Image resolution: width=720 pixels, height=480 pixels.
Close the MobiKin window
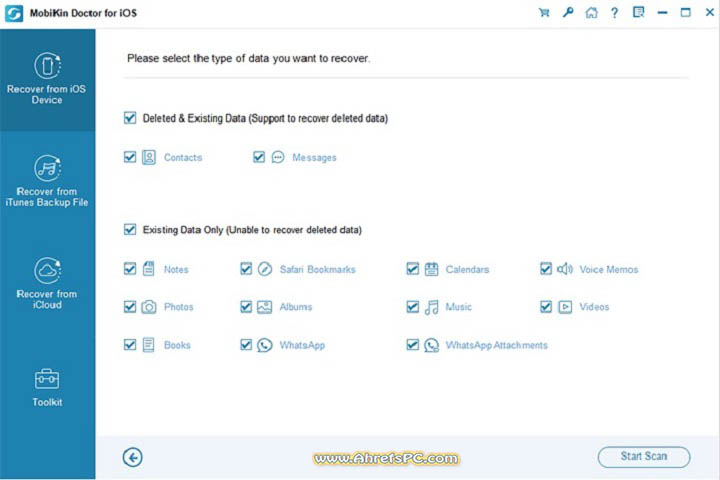(x=709, y=12)
